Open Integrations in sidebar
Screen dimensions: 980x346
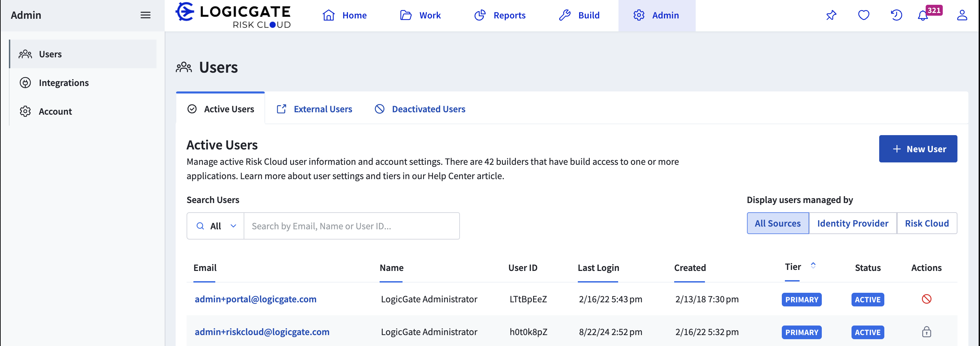click(83, 83)
